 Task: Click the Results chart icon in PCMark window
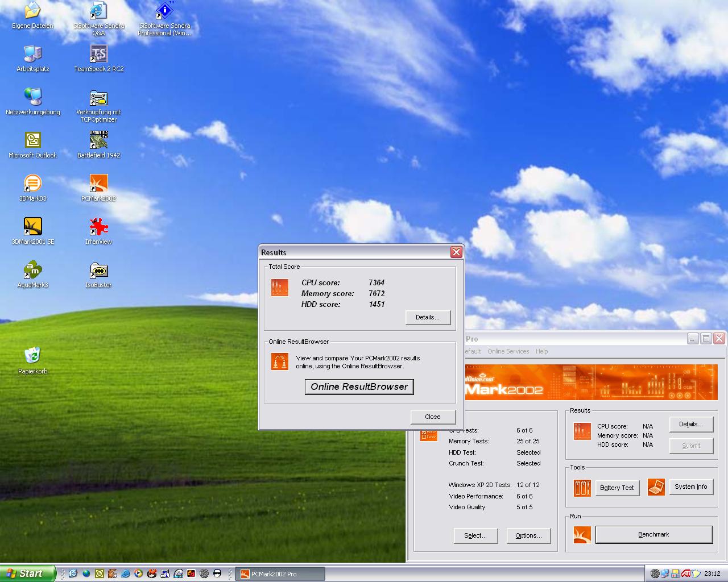pos(582,431)
